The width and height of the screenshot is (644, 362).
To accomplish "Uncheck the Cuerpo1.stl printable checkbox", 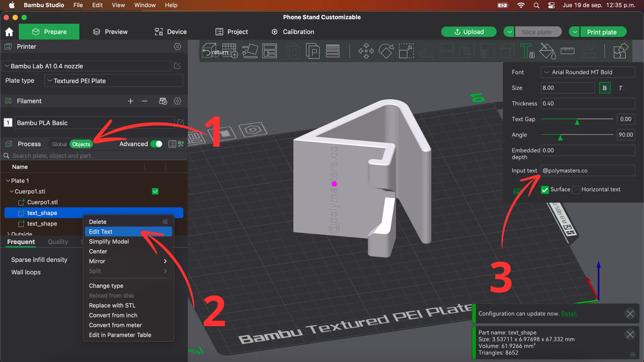I will (x=155, y=191).
